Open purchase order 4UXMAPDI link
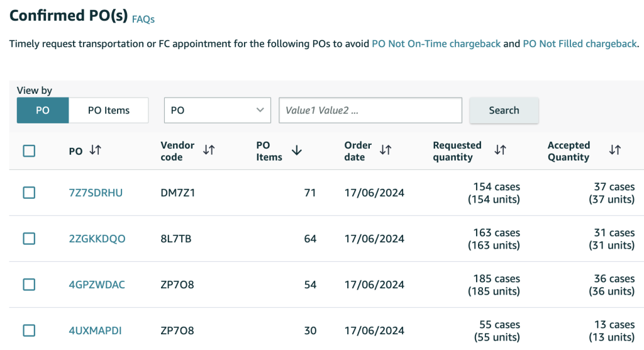This screenshot has height=350, width=644. point(96,330)
